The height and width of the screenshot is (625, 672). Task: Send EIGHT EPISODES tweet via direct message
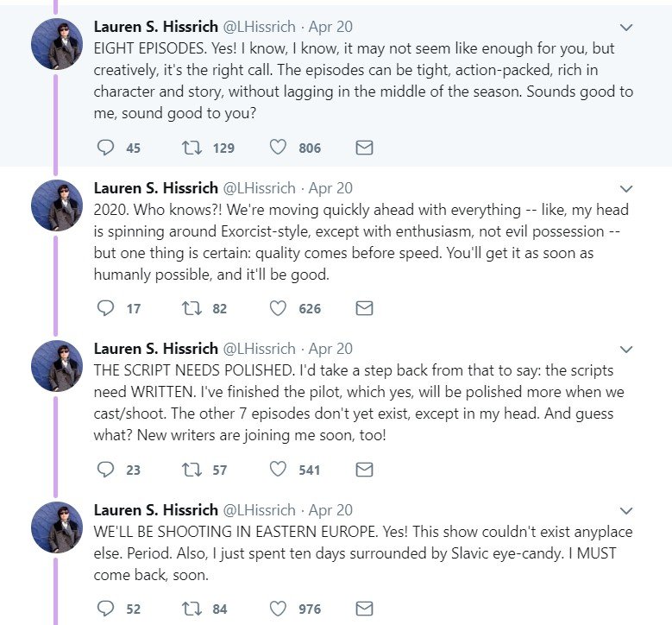tap(364, 148)
